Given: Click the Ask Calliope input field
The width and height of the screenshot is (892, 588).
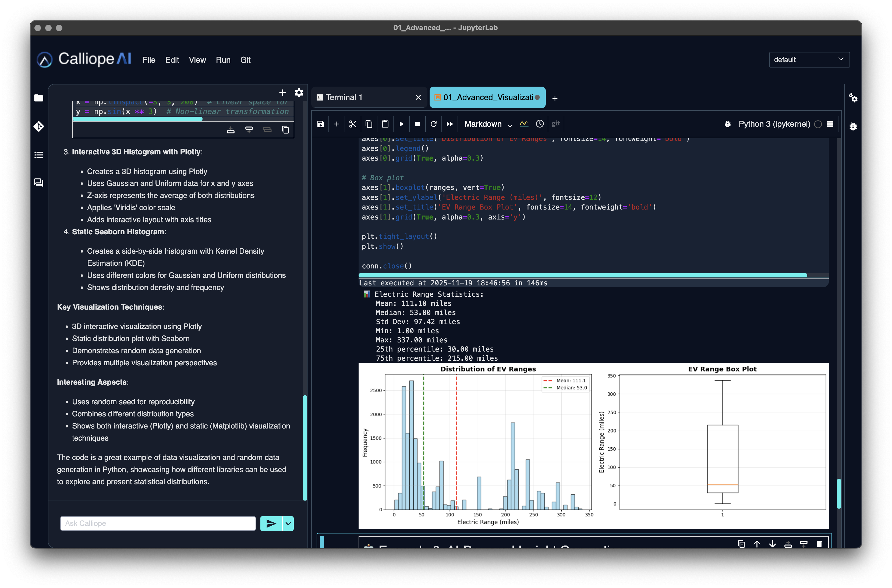Looking at the screenshot, I should (158, 523).
